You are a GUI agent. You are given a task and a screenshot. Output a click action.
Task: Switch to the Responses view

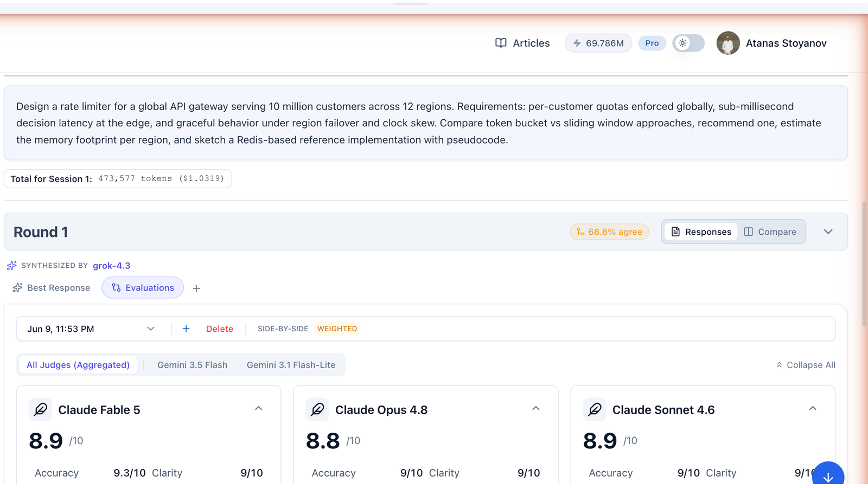click(x=701, y=232)
